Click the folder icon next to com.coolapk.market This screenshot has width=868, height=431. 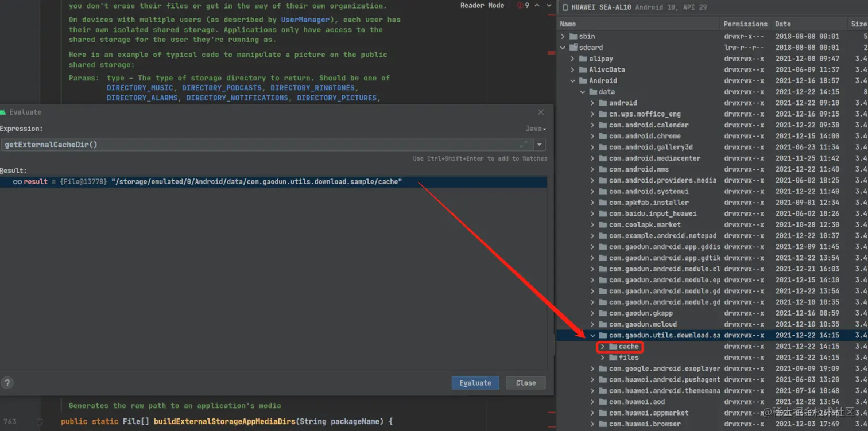pos(603,225)
